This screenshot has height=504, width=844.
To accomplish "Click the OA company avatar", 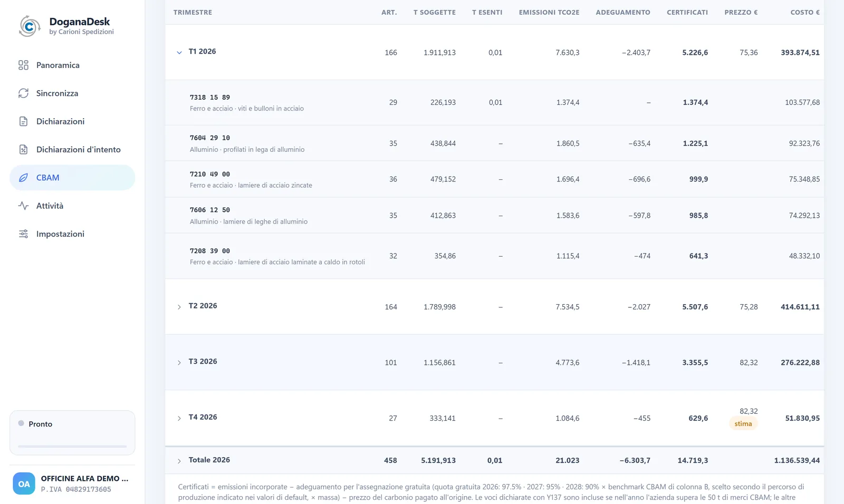I will (x=24, y=483).
